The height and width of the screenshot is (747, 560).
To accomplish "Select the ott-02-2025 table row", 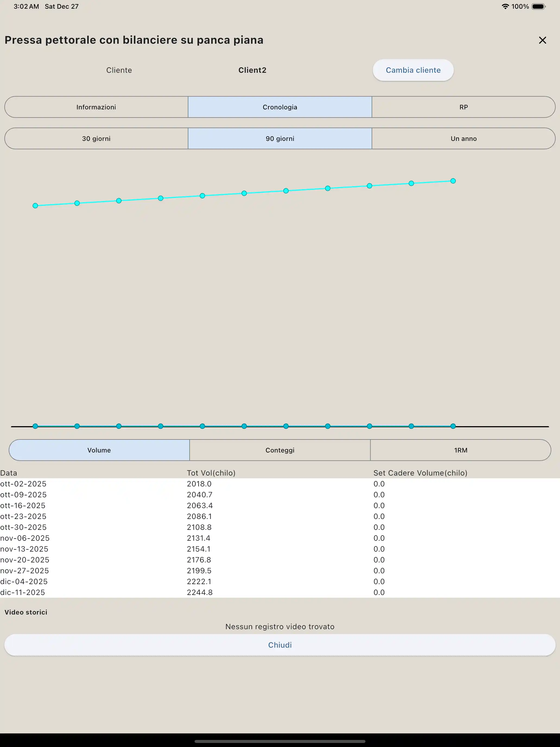I will [x=24, y=484].
